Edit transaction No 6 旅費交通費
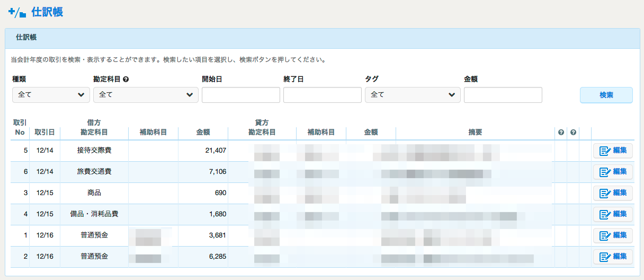644x280 pixels. point(613,172)
